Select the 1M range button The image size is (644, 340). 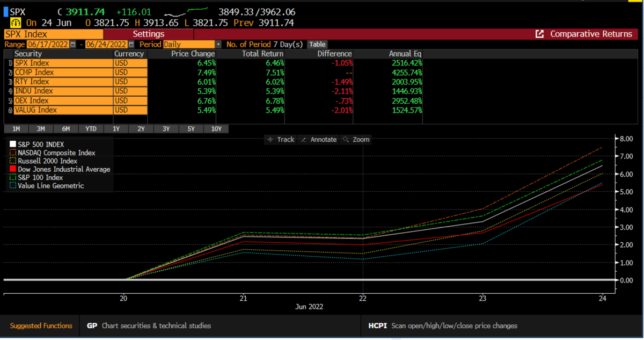click(16, 129)
